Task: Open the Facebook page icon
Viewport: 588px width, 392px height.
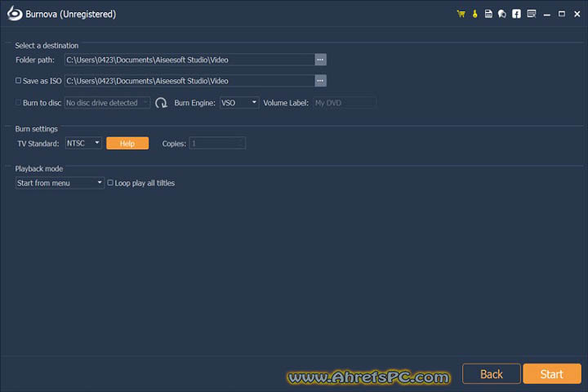Action: click(516, 14)
